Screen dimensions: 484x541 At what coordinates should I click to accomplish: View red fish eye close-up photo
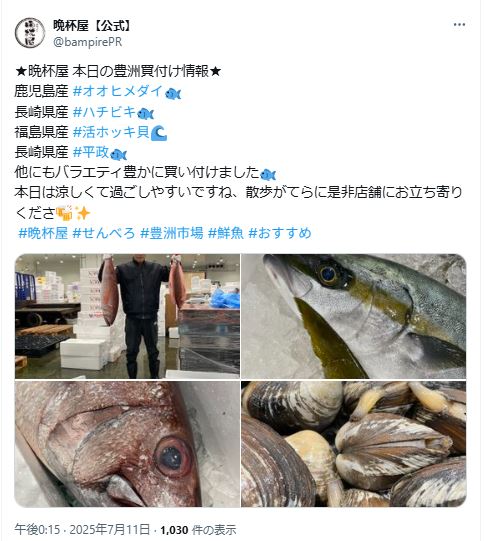point(127,444)
